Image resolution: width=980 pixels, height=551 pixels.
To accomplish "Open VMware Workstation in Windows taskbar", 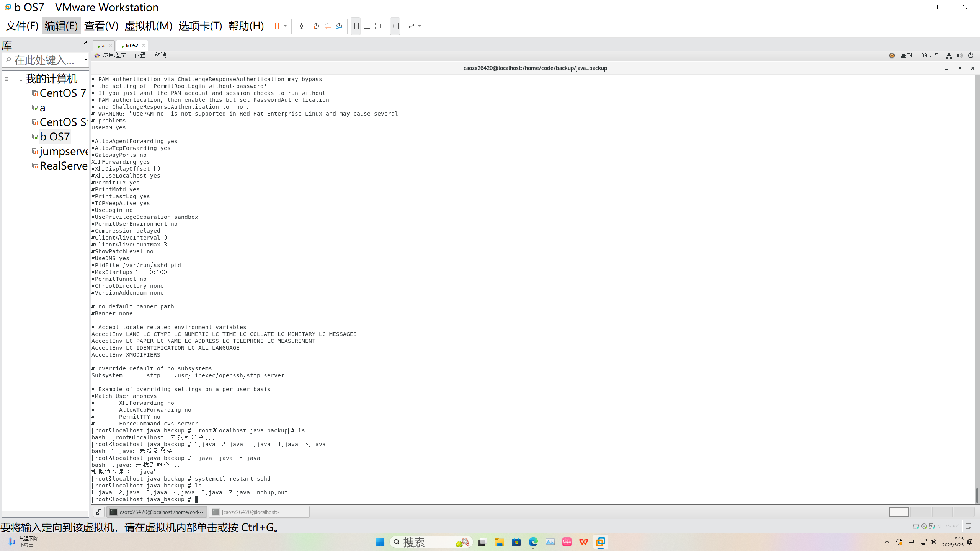I will [x=600, y=542].
